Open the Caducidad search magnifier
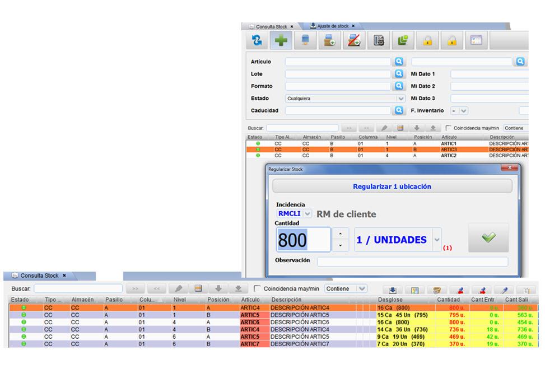 pyautogui.click(x=399, y=110)
